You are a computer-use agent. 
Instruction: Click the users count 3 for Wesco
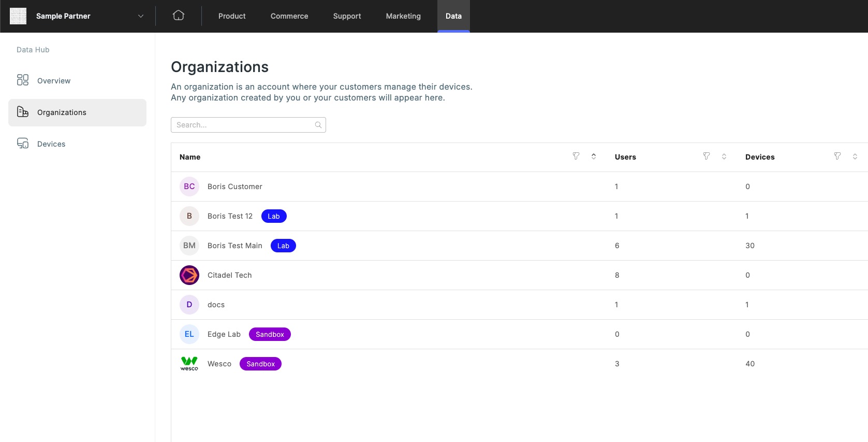click(617, 364)
